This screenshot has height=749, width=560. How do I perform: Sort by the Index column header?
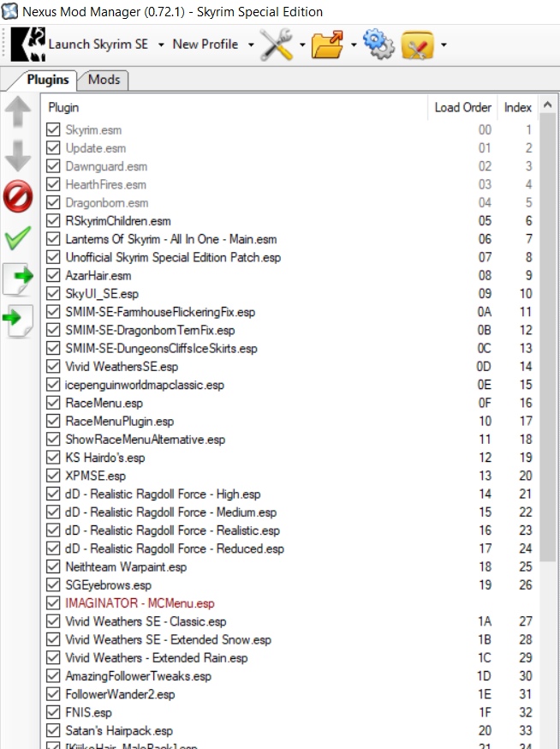tap(517, 107)
